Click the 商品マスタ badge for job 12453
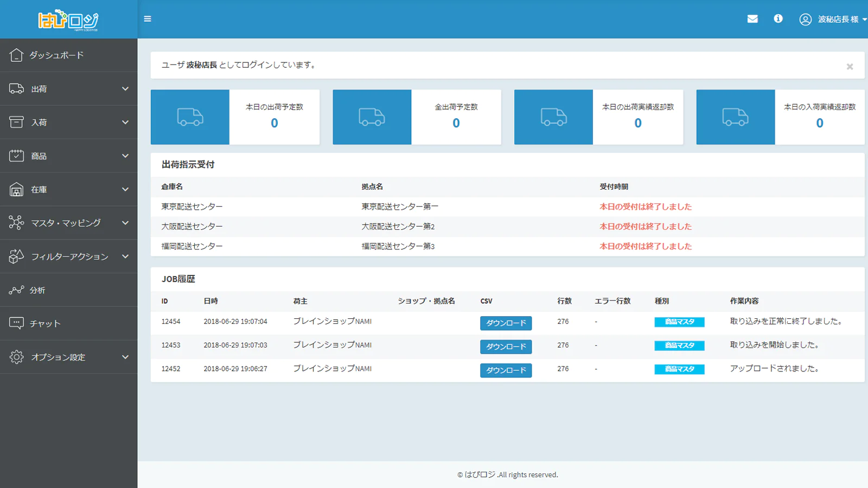The height and width of the screenshot is (488, 868). click(x=679, y=345)
